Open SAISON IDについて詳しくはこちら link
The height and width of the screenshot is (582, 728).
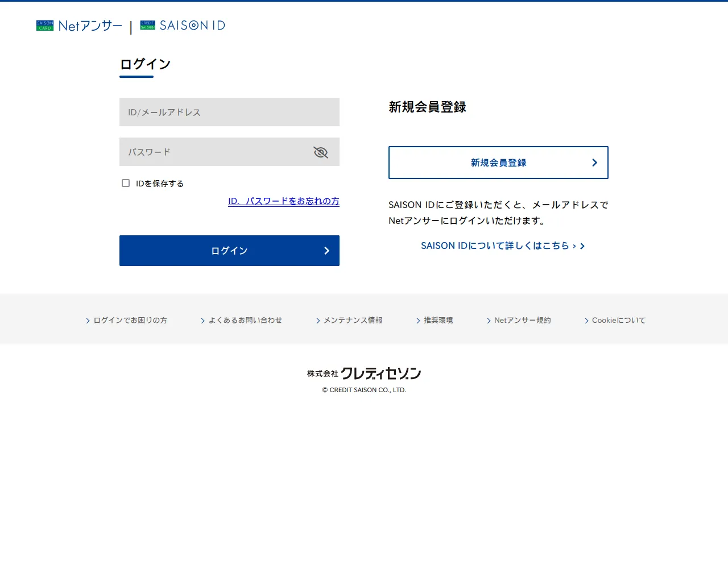pyautogui.click(x=503, y=246)
